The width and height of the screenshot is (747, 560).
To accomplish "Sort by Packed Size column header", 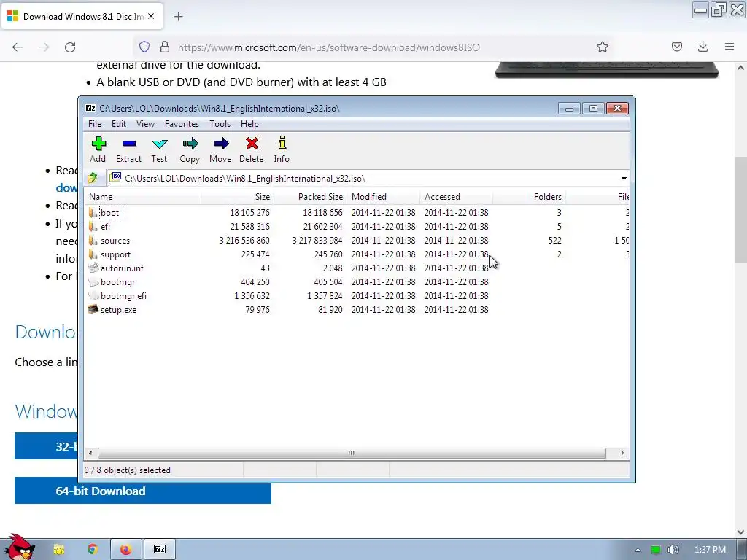I will [310, 197].
